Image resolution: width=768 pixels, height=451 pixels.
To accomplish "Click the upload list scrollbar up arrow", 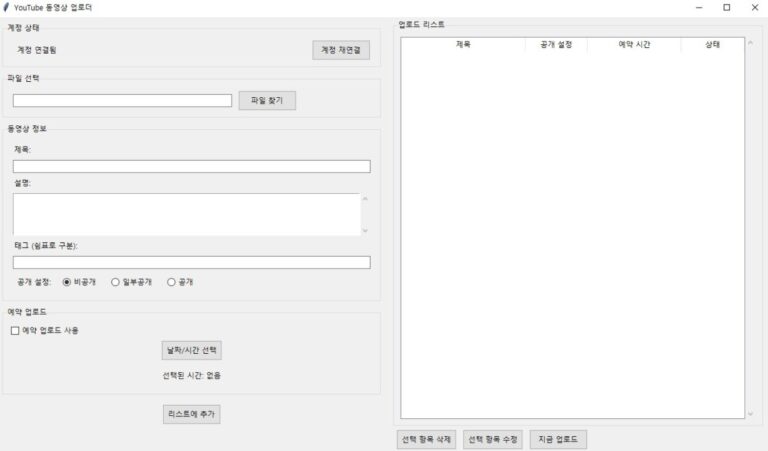I will coord(750,43).
